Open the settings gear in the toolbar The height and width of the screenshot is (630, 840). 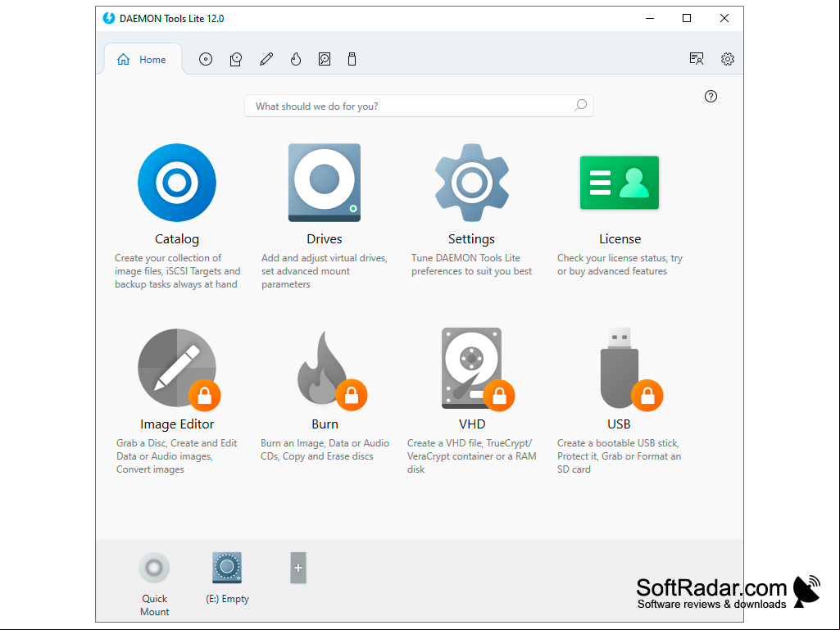(x=728, y=59)
